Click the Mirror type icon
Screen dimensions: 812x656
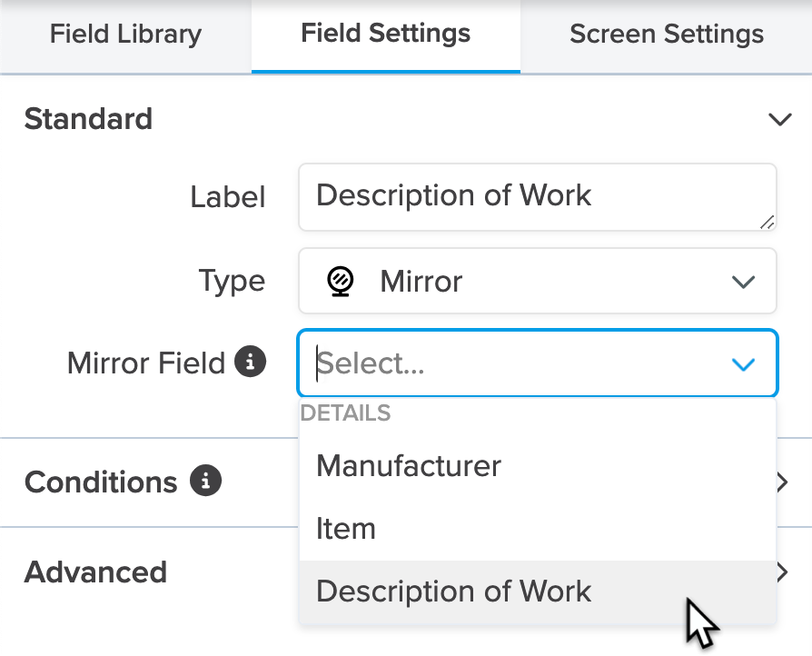pos(341,282)
